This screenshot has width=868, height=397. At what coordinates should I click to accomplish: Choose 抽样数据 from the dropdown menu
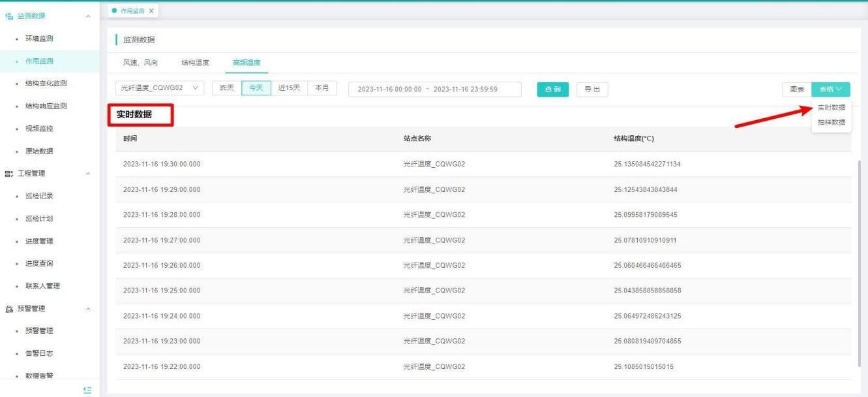pyautogui.click(x=831, y=122)
